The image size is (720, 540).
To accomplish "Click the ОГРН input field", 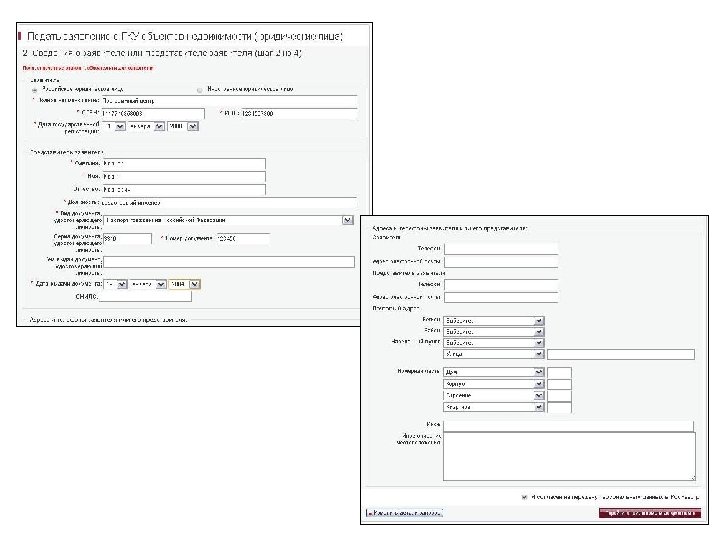I will pos(153,113).
